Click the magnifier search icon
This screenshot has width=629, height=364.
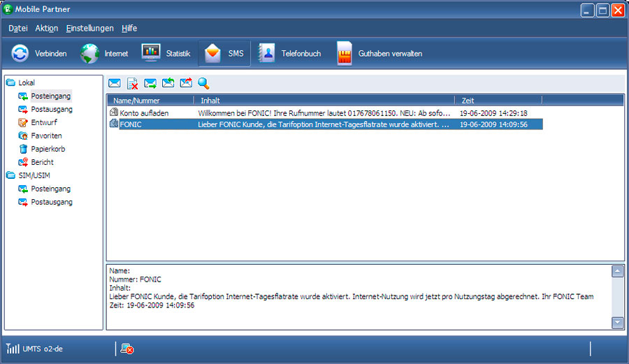point(203,83)
